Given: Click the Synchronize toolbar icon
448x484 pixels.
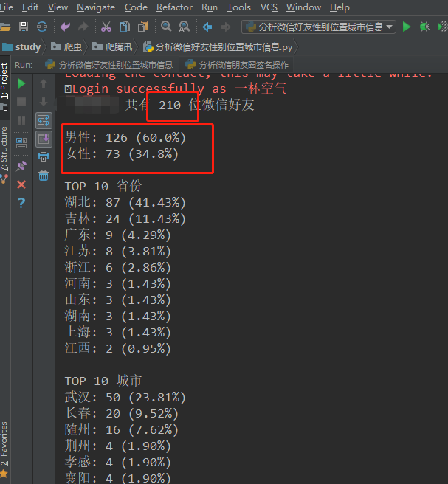Looking at the screenshot, I should coord(42,27).
